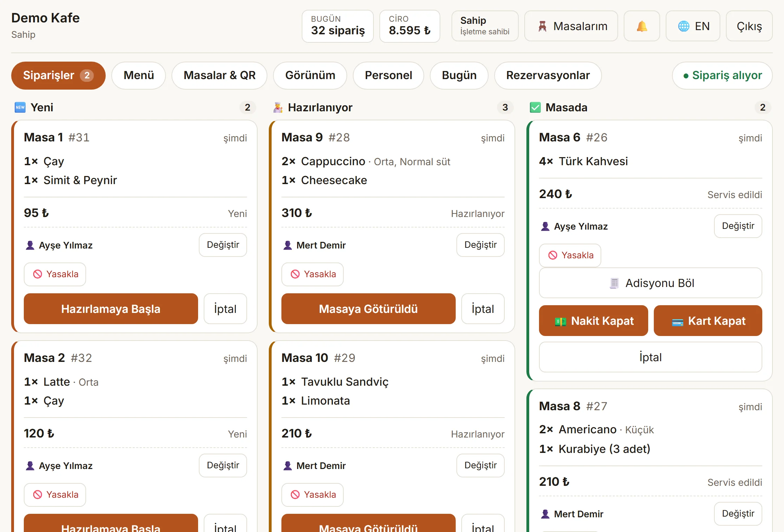Select the Personel tab
Image resolution: width=784 pixels, height=532 pixels.
click(388, 76)
